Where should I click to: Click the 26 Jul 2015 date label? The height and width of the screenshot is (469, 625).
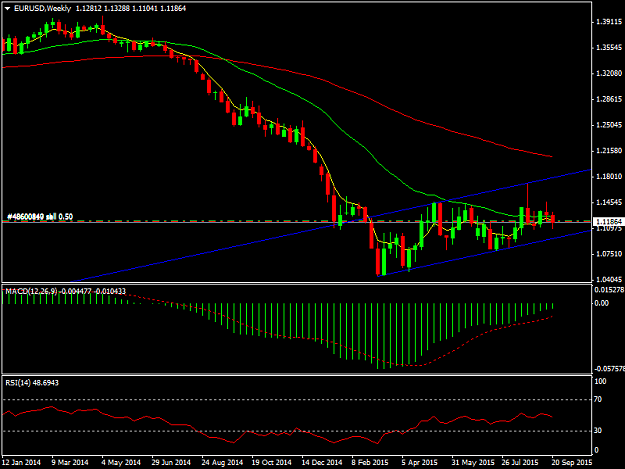click(x=520, y=462)
